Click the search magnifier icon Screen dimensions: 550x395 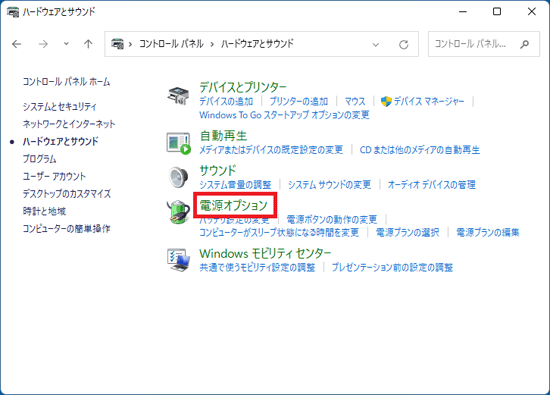524,44
